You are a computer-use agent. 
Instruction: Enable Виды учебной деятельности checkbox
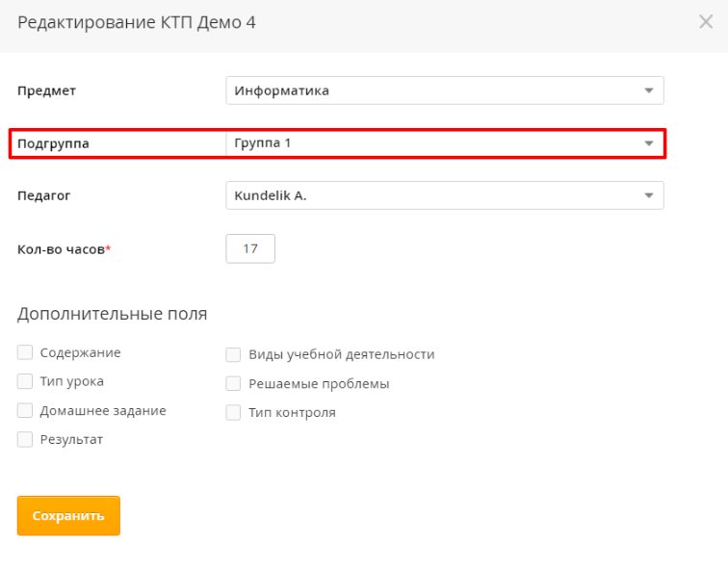233,354
